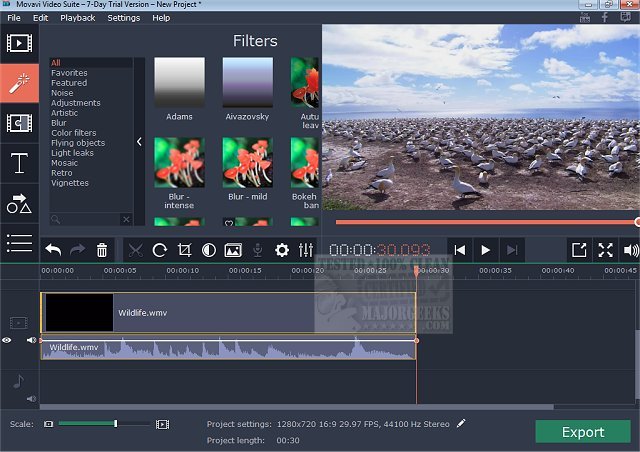Open clip properties gear icon
The image size is (640, 452).
pyautogui.click(x=282, y=250)
